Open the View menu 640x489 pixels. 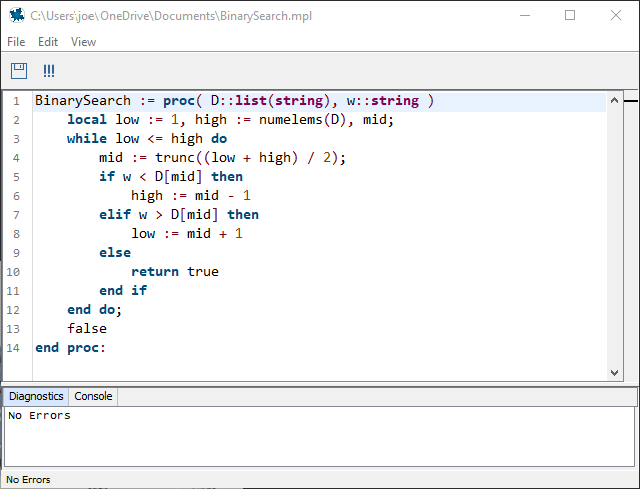tap(83, 42)
